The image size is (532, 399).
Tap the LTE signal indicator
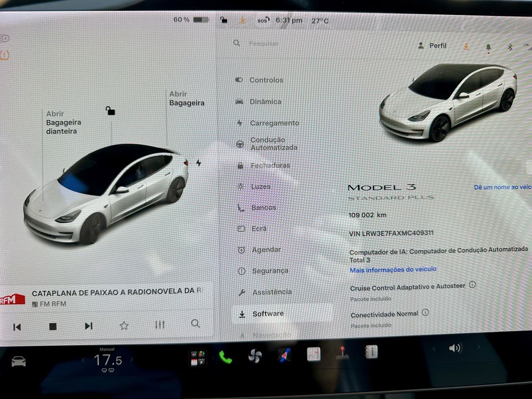click(x=527, y=47)
